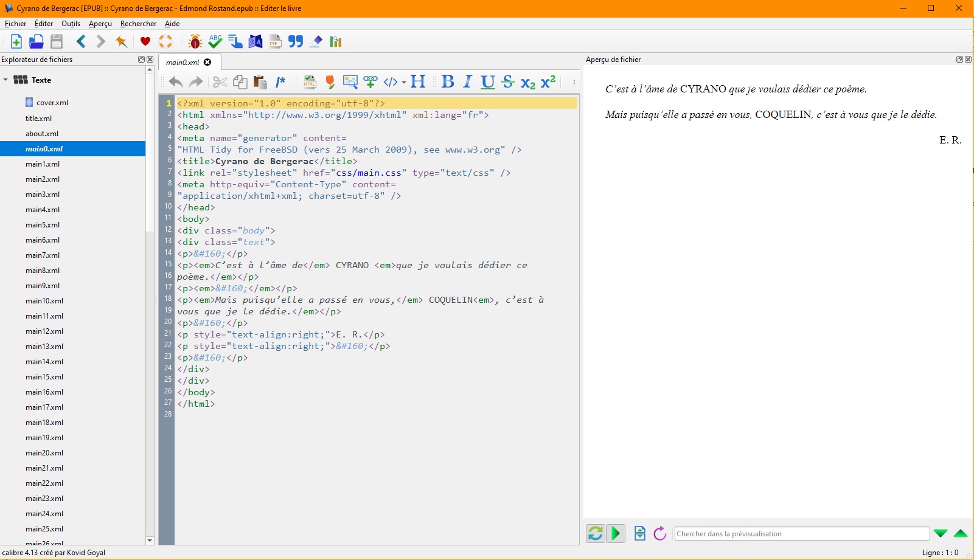Click the ABC spell check icon

pyautogui.click(x=215, y=41)
